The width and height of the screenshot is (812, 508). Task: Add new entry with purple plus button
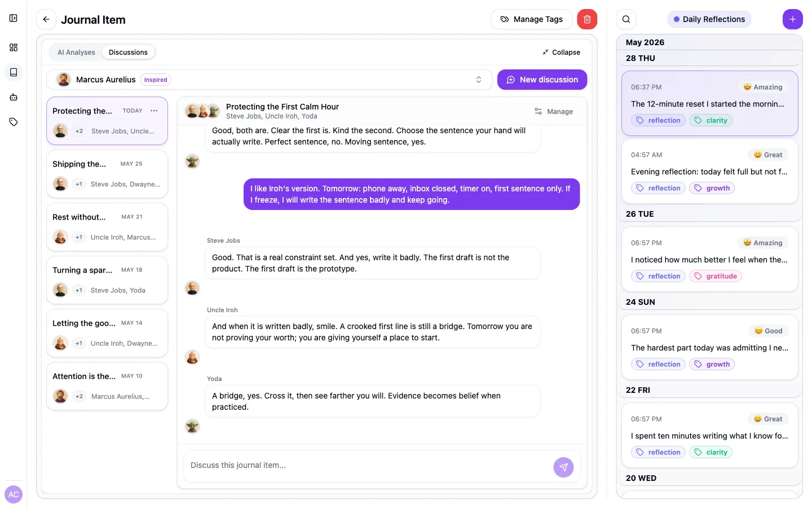[792, 19]
